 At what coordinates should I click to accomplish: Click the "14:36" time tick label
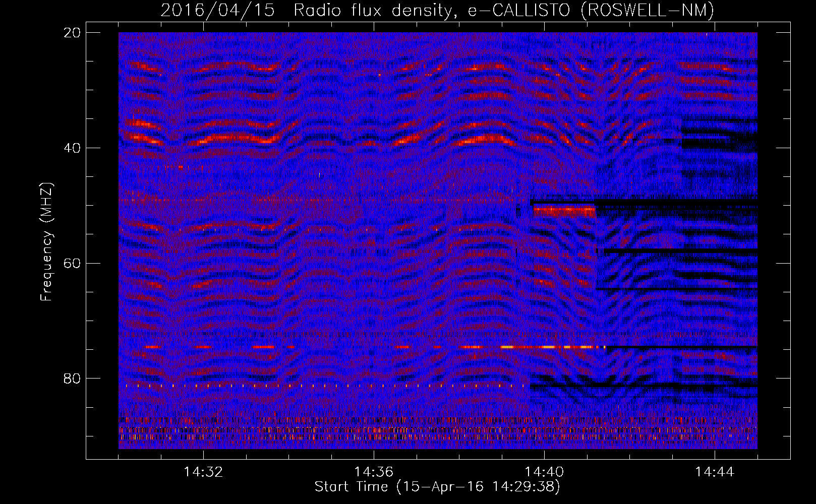[374, 472]
